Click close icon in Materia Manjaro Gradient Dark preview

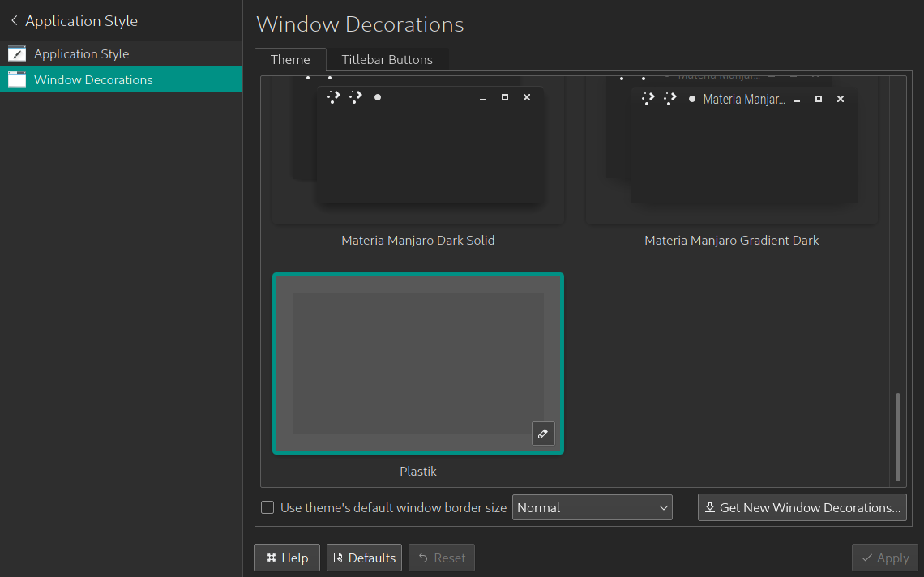(841, 99)
